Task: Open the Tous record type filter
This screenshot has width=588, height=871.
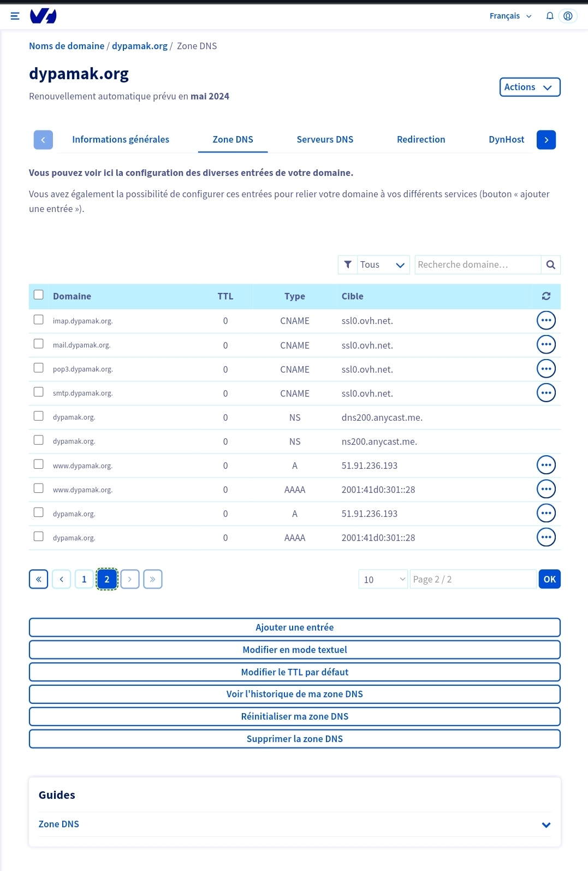Action: [x=382, y=265]
